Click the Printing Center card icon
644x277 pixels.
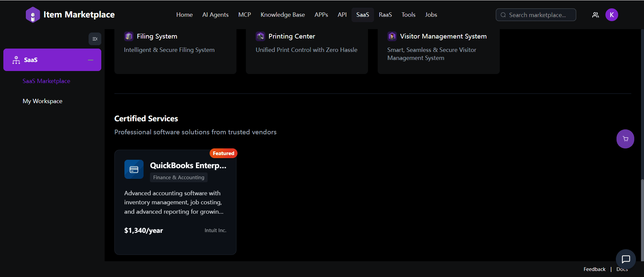click(261, 36)
